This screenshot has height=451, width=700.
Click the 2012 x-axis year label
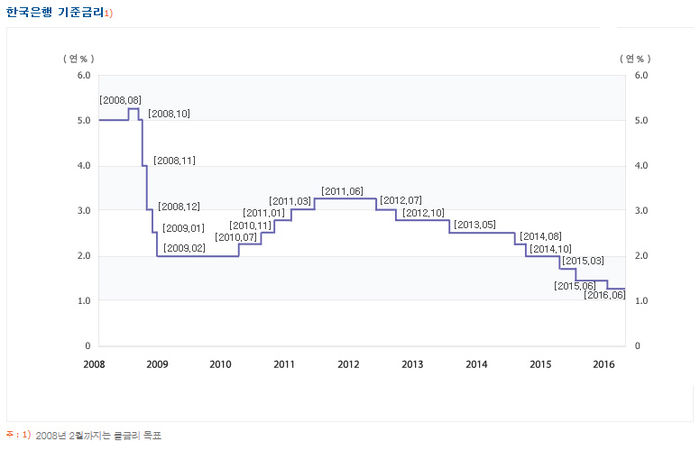pos(348,364)
